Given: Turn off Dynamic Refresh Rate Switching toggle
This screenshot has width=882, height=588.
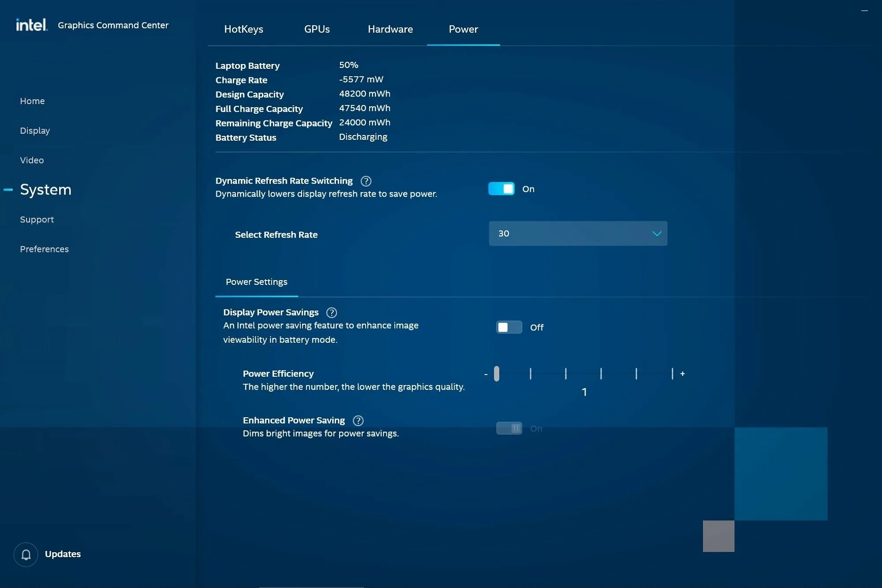Looking at the screenshot, I should pyautogui.click(x=501, y=189).
